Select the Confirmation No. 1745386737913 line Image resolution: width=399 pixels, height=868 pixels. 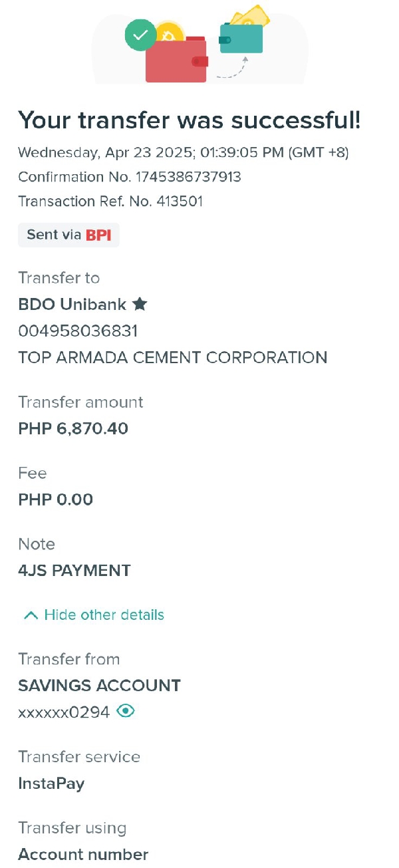coord(130,177)
